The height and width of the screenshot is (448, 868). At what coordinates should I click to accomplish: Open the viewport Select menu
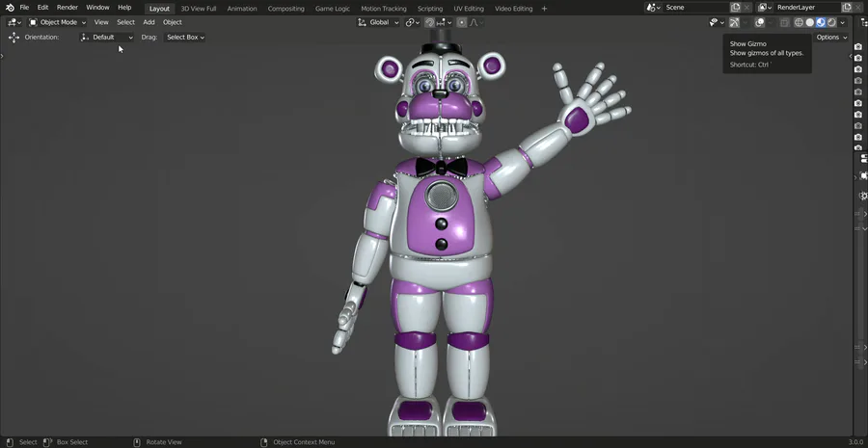[125, 22]
